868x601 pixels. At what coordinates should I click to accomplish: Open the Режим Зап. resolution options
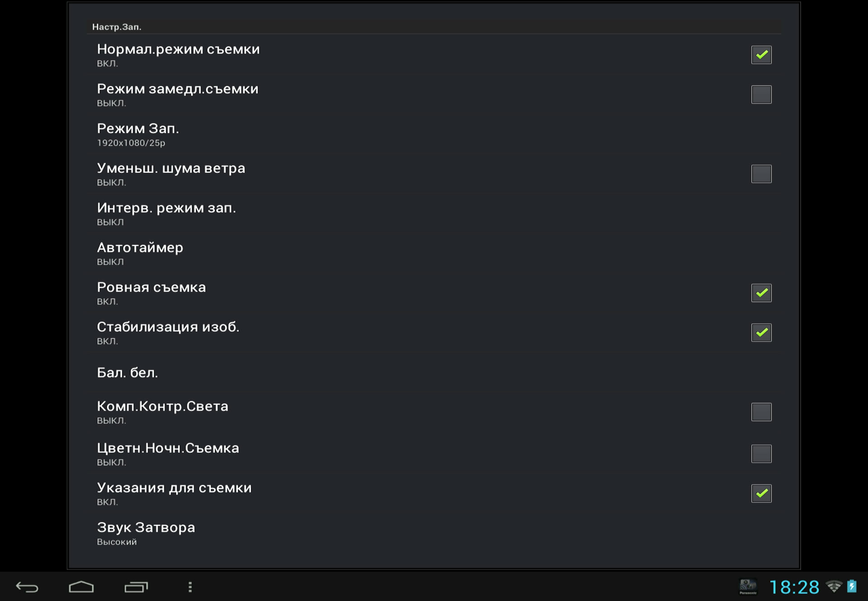(138, 134)
